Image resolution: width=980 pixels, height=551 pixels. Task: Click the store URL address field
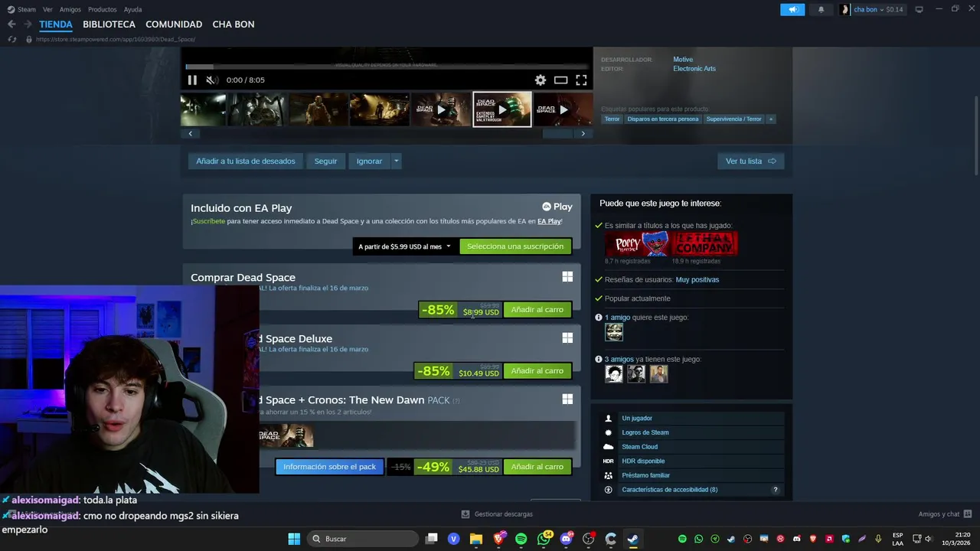point(115,39)
